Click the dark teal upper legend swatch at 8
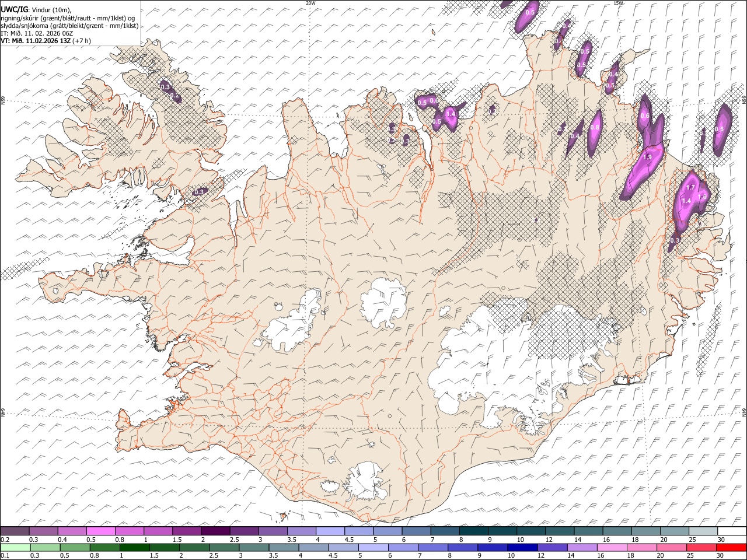 (x=473, y=531)
